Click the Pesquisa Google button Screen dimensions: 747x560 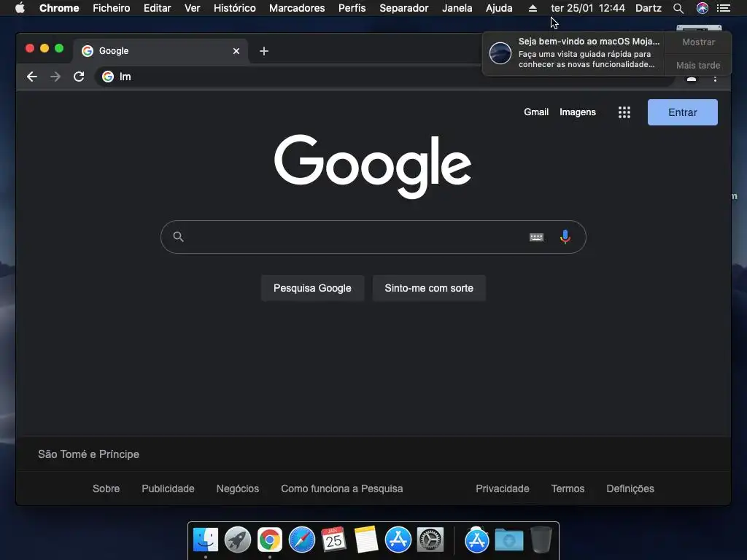click(x=312, y=288)
